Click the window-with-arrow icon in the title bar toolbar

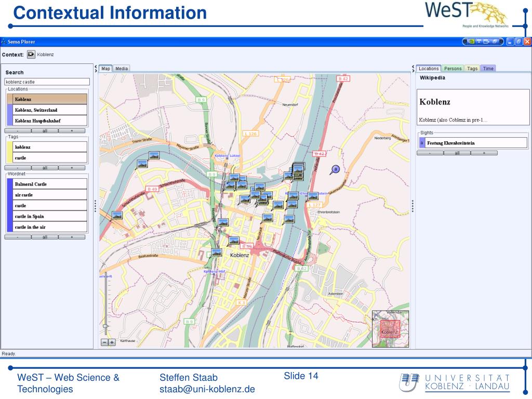click(486, 42)
